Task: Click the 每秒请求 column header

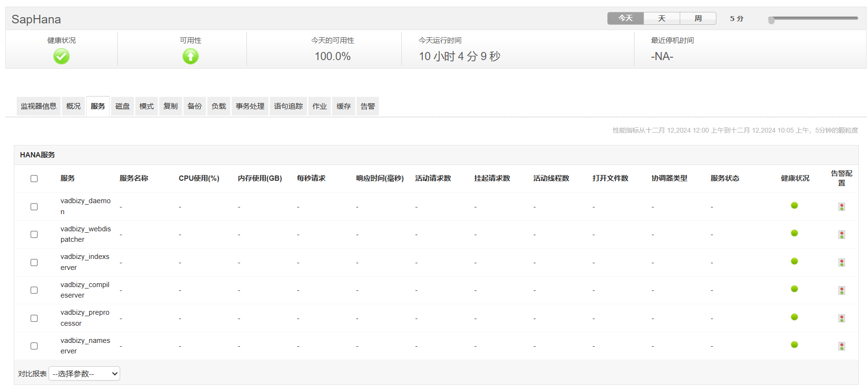Action: tap(311, 178)
